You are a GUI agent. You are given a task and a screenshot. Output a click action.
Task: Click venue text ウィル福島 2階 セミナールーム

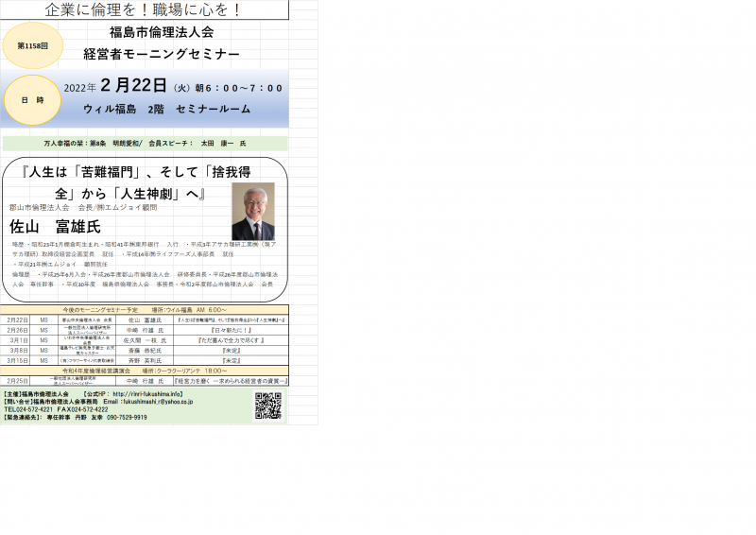(x=167, y=109)
